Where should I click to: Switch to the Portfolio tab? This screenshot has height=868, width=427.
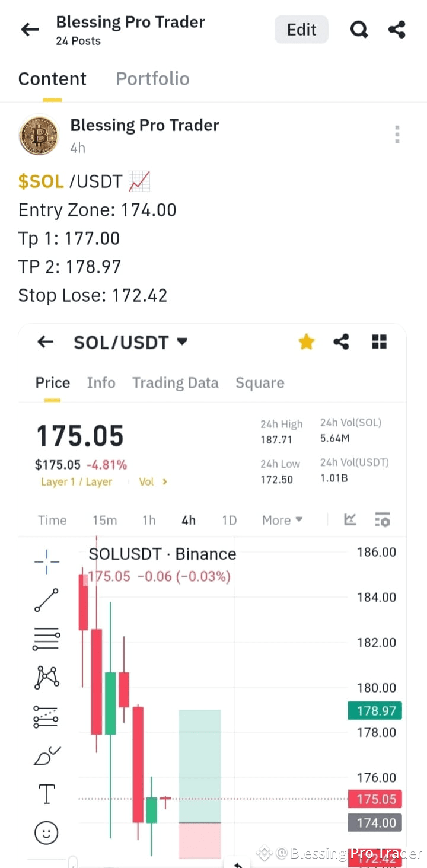click(x=152, y=79)
